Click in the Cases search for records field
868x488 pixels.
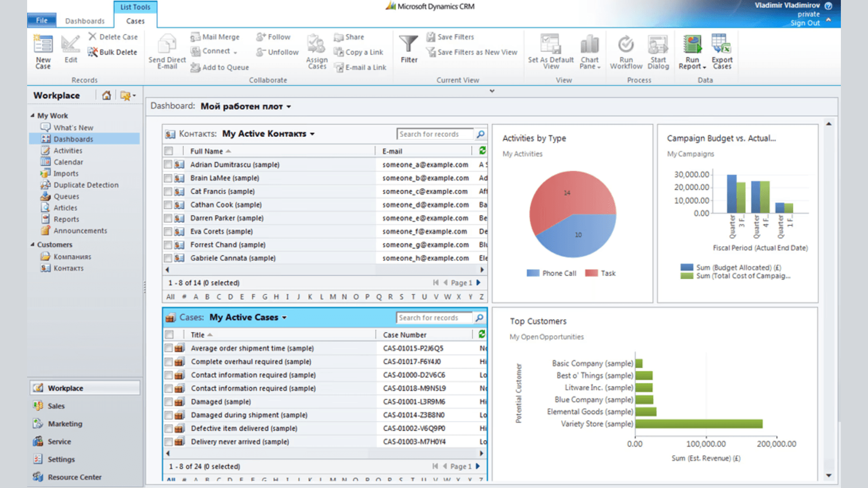(x=434, y=318)
